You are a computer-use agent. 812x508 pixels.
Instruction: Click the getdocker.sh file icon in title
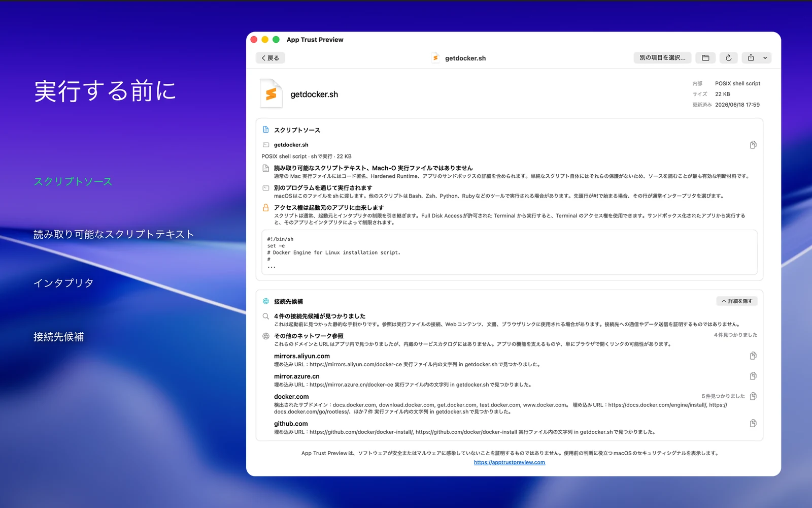[435, 58]
